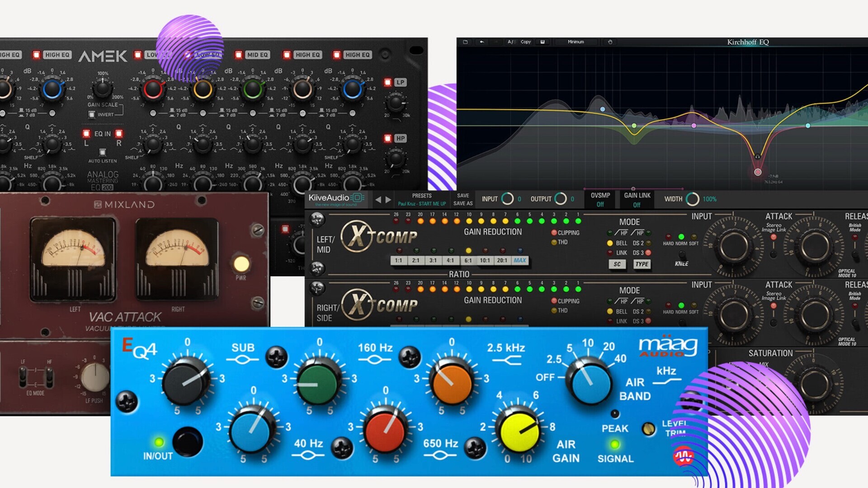Click the LEFT VU meter on Vac Attack

pyautogui.click(x=73, y=260)
